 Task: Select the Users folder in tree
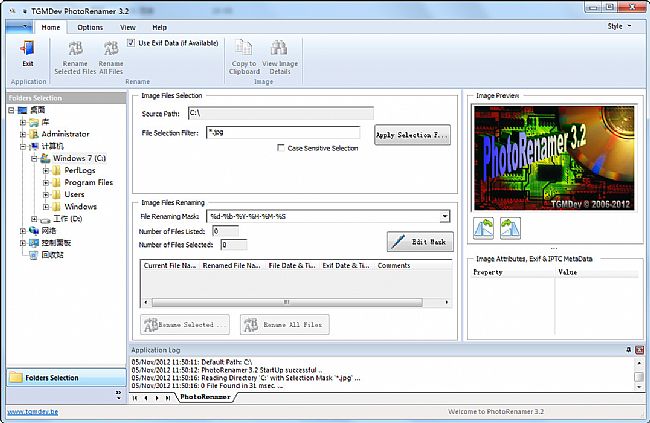(x=74, y=194)
